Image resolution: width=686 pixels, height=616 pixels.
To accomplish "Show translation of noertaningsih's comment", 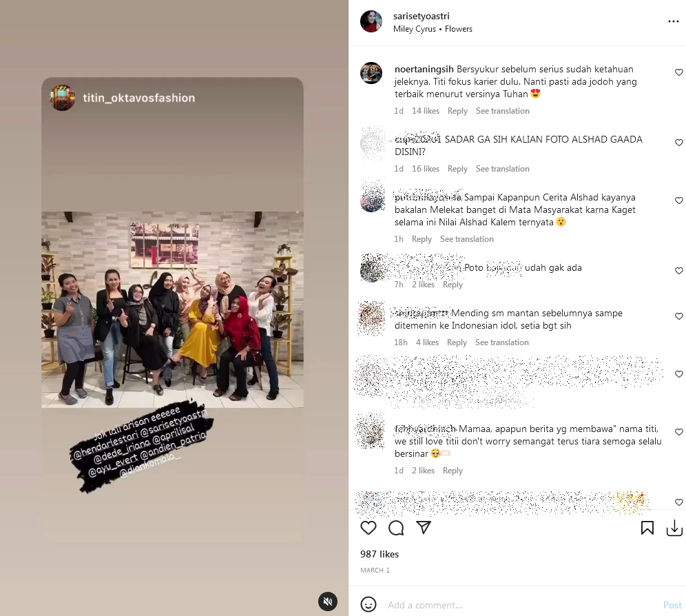I will click(x=502, y=111).
